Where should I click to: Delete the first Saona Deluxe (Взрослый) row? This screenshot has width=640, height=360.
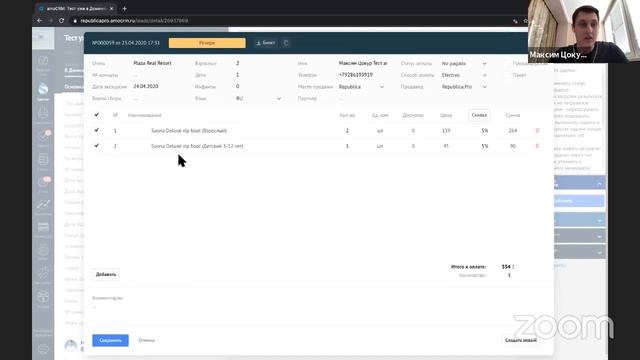click(537, 131)
